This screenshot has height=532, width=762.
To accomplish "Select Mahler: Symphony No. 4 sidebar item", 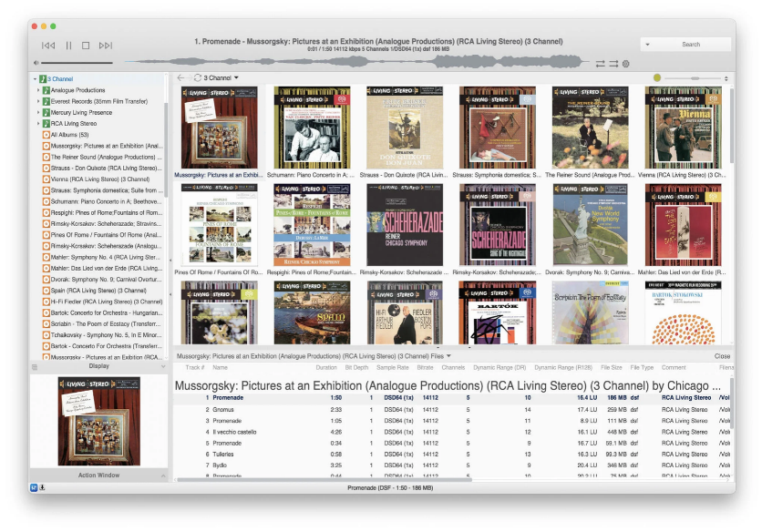I will tap(102, 257).
